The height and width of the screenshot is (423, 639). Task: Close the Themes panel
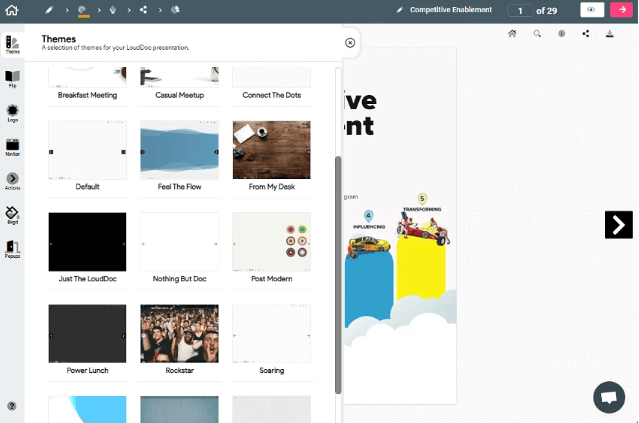[350, 43]
